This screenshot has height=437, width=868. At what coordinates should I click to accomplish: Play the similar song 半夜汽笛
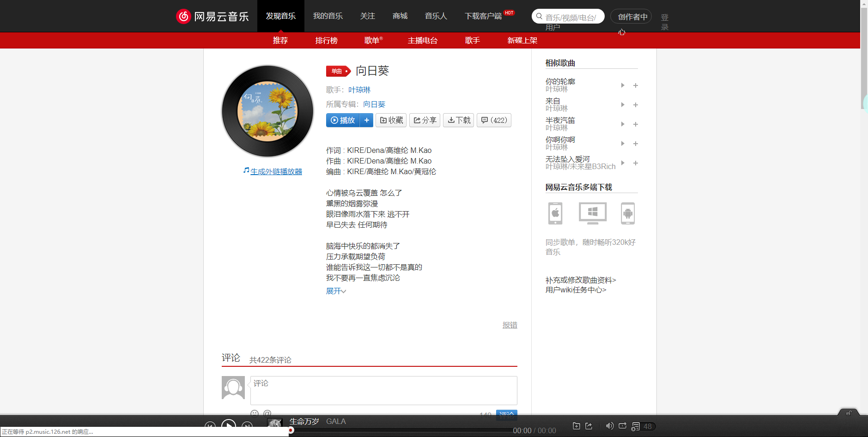click(x=622, y=124)
